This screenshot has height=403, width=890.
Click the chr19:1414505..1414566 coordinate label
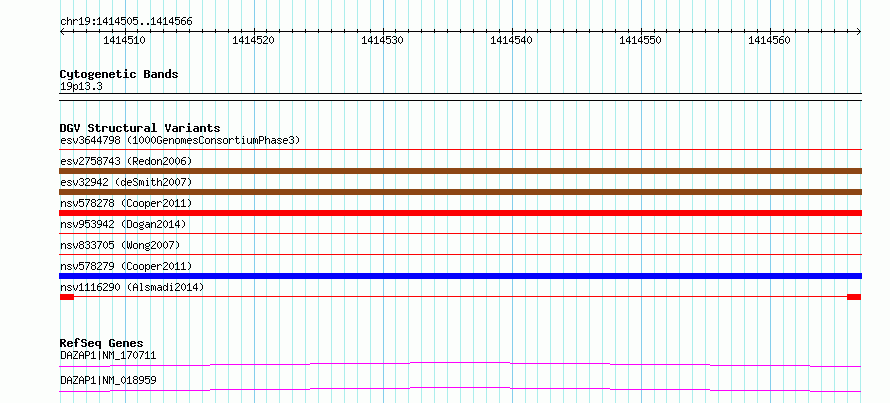tap(126, 22)
